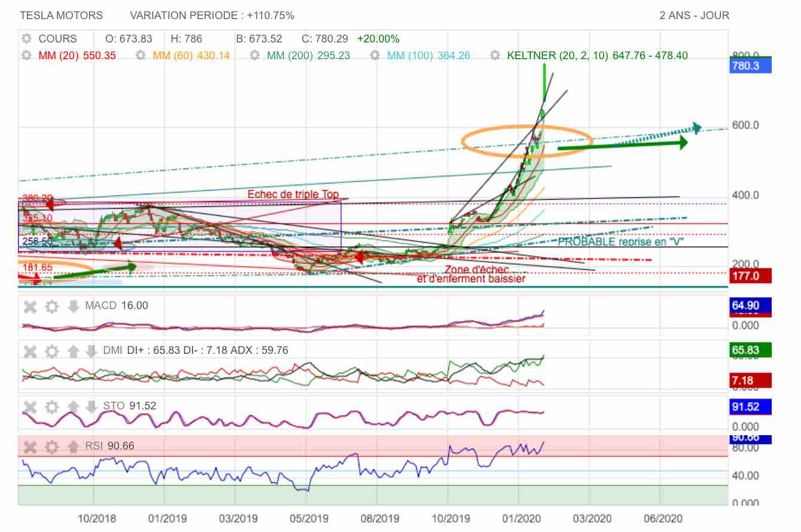Open settings gear next to COURS
The height and width of the screenshot is (532, 801).
pos(26,39)
